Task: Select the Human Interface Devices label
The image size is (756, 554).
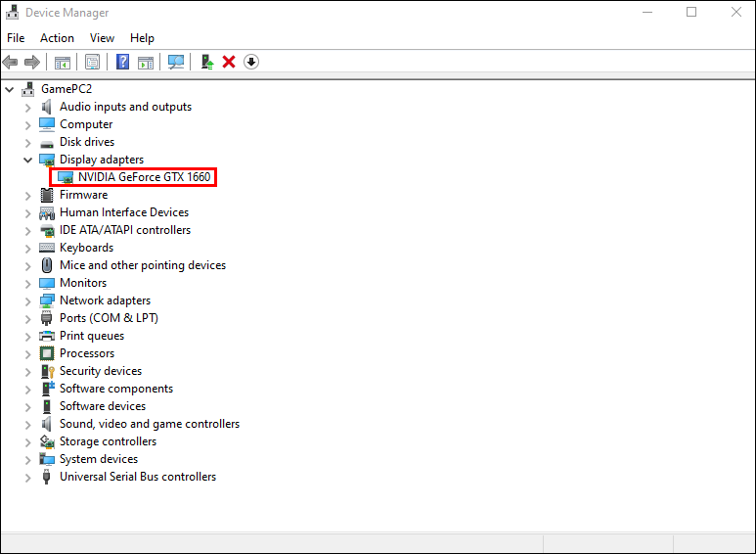Action: 124,212
